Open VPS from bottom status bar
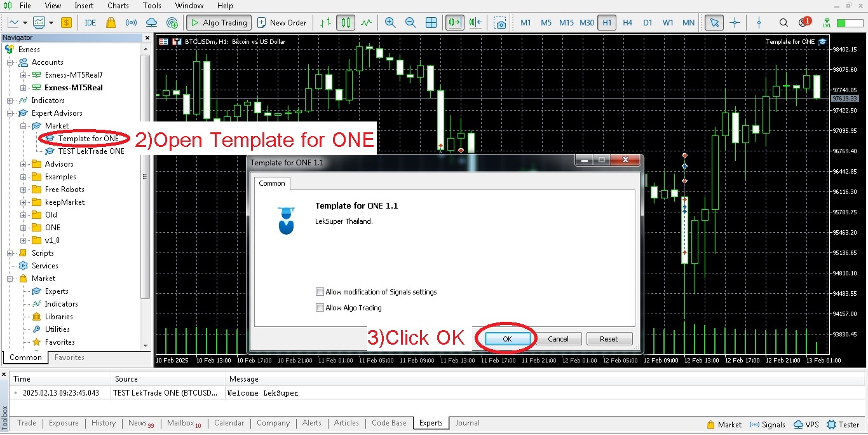The width and height of the screenshot is (868, 435). (805, 424)
